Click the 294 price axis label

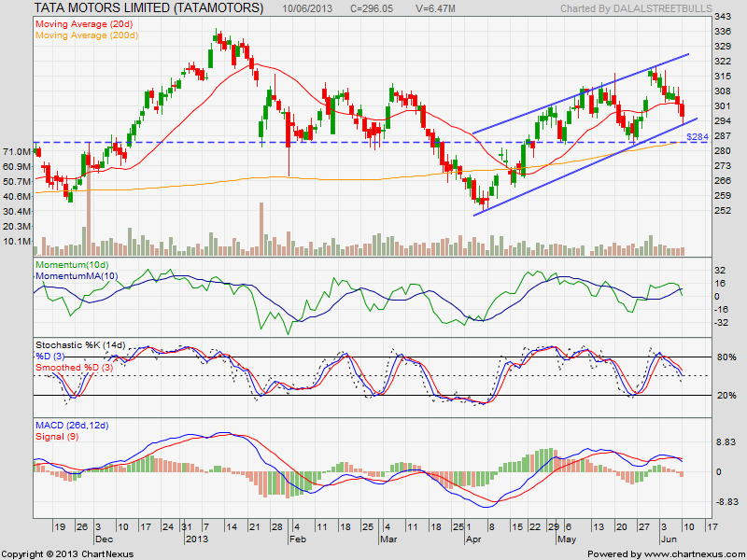[723, 121]
